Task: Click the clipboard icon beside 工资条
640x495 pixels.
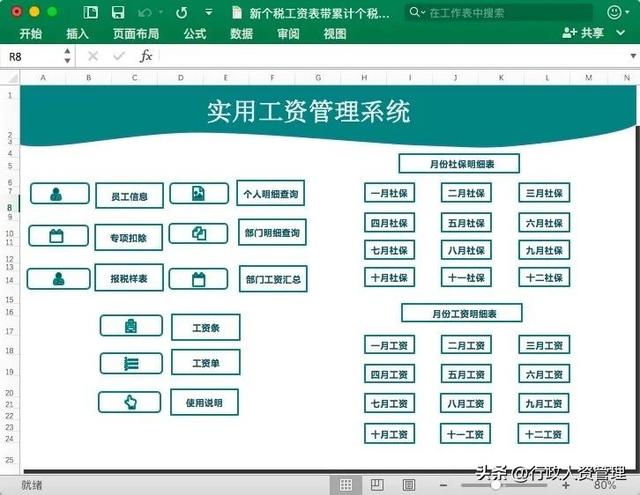Action: pos(131,326)
